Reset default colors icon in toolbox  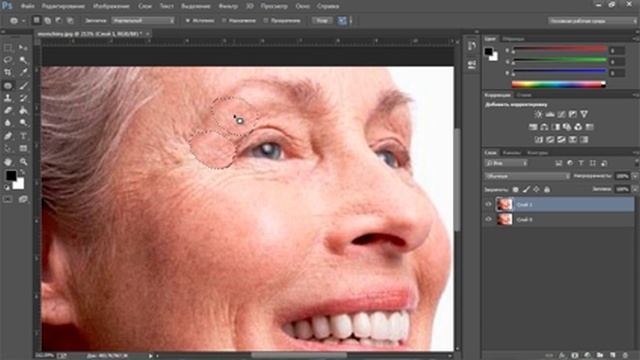pyautogui.click(x=7, y=188)
